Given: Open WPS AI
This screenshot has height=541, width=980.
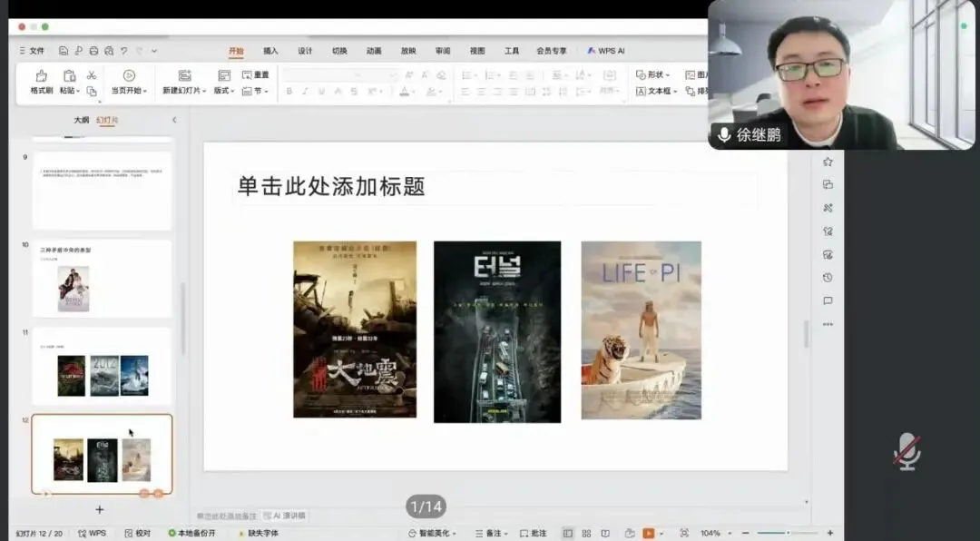Looking at the screenshot, I should coord(605,51).
